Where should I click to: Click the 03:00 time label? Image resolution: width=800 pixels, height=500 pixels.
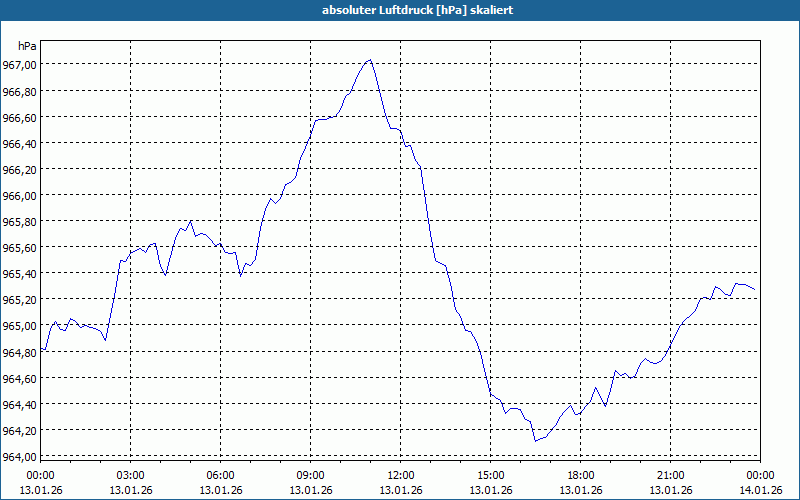click(131, 476)
